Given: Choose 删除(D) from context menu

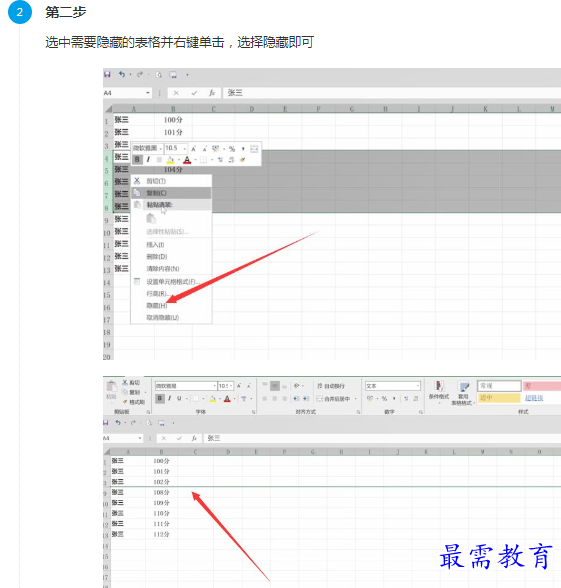Looking at the screenshot, I should pos(171,257).
